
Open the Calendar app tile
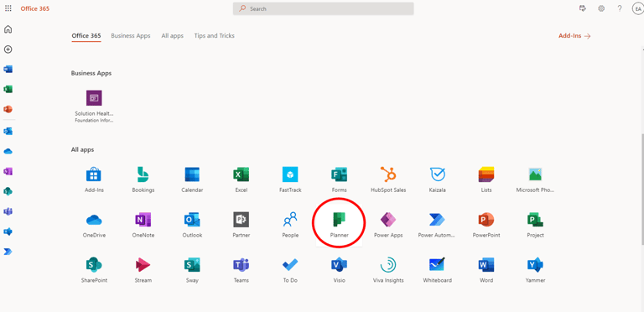(x=192, y=179)
